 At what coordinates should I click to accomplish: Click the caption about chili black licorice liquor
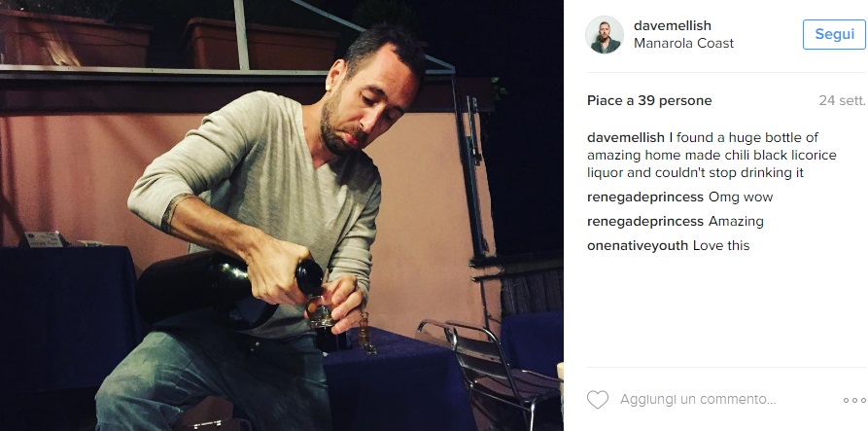(712, 155)
